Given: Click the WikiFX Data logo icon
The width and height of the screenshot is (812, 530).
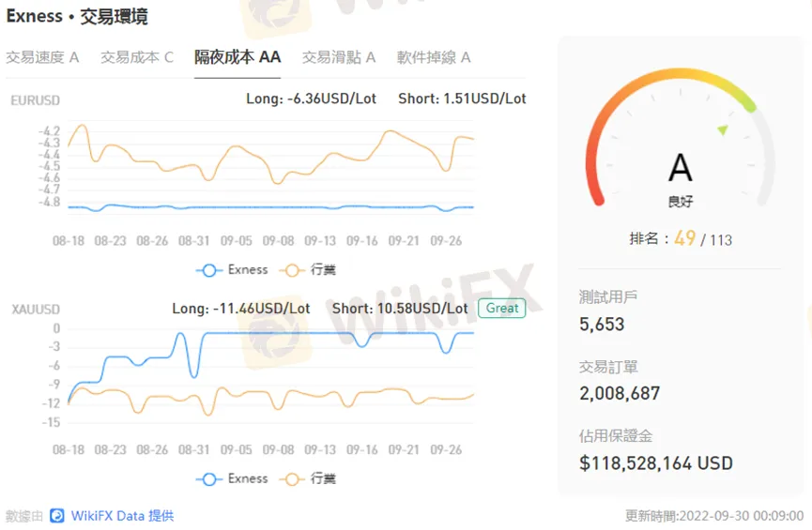Looking at the screenshot, I should pyautogui.click(x=57, y=516).
